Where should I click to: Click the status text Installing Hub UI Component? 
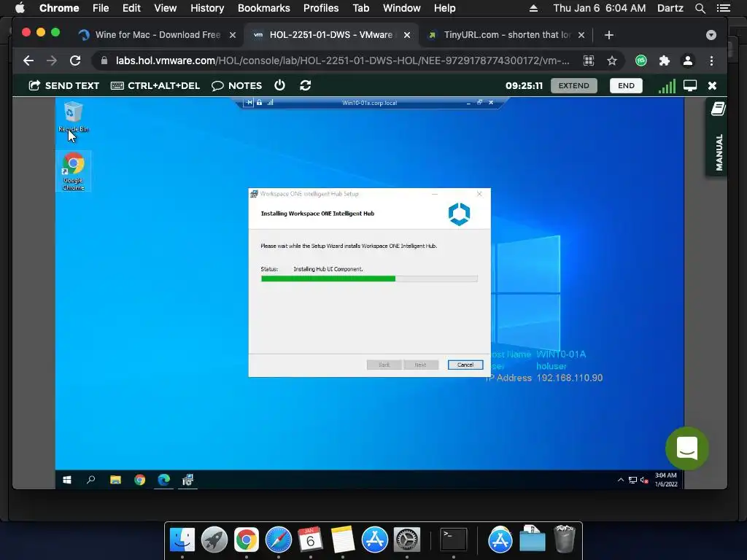328,269
